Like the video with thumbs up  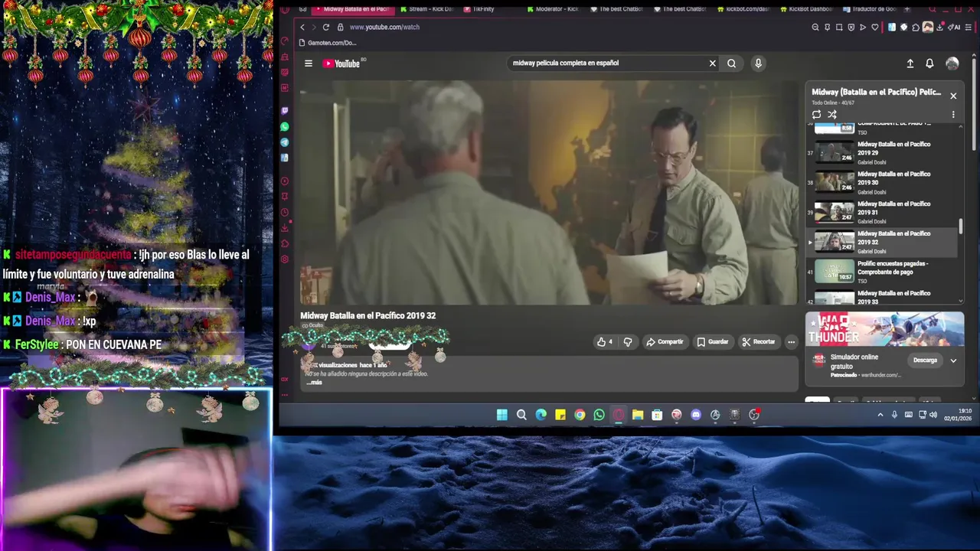pos(604,342)
